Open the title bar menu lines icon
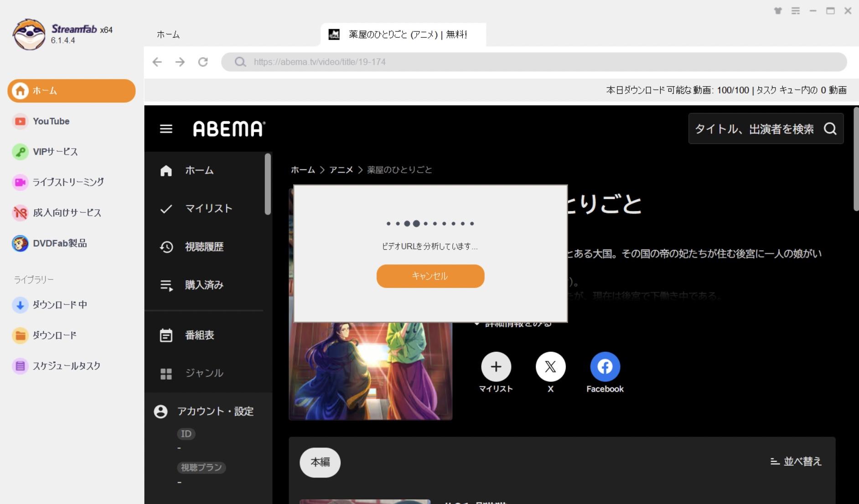 click(796, 11)
